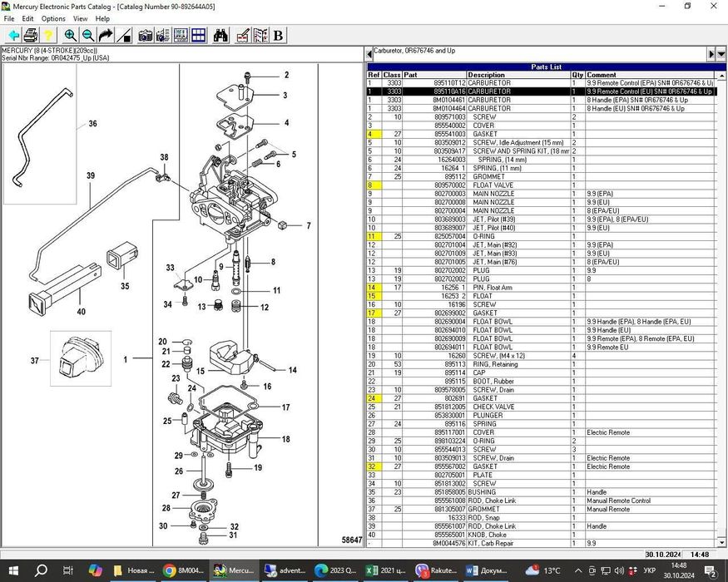Select the 'RING, Retaining' row
The width and height of the screenshot is (728, 582).
[541, 364]
